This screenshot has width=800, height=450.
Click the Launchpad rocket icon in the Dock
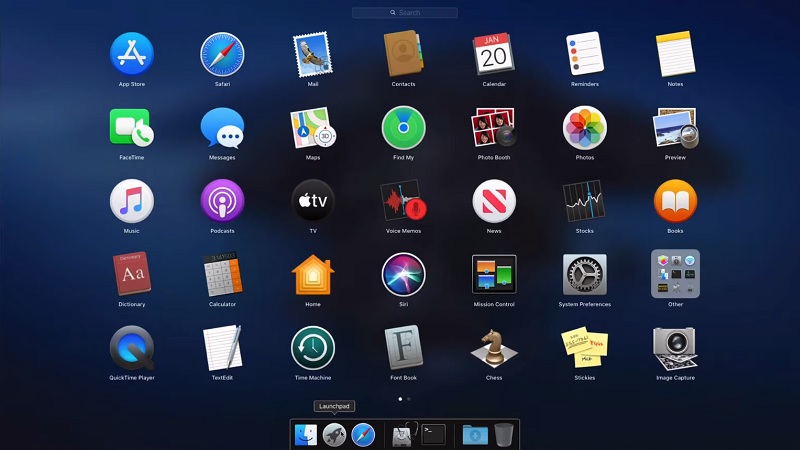pos(334,435)
